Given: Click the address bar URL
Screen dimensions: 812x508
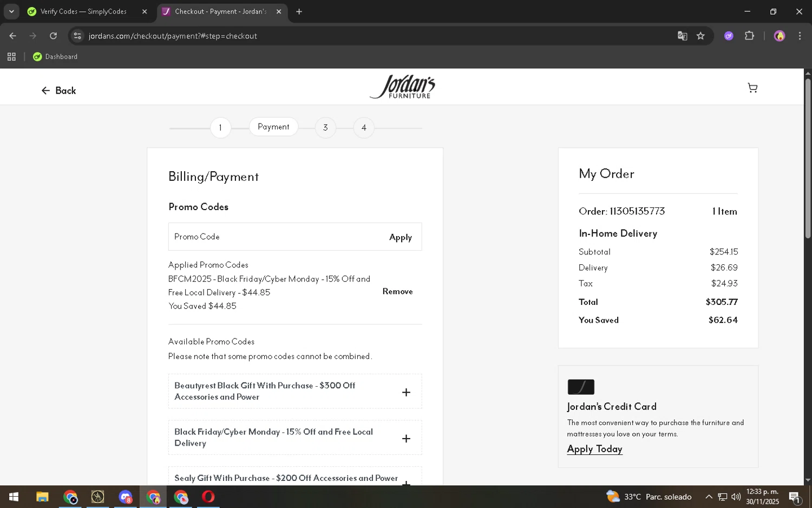Looking at the screenshot, I should (x=173, y=36).
